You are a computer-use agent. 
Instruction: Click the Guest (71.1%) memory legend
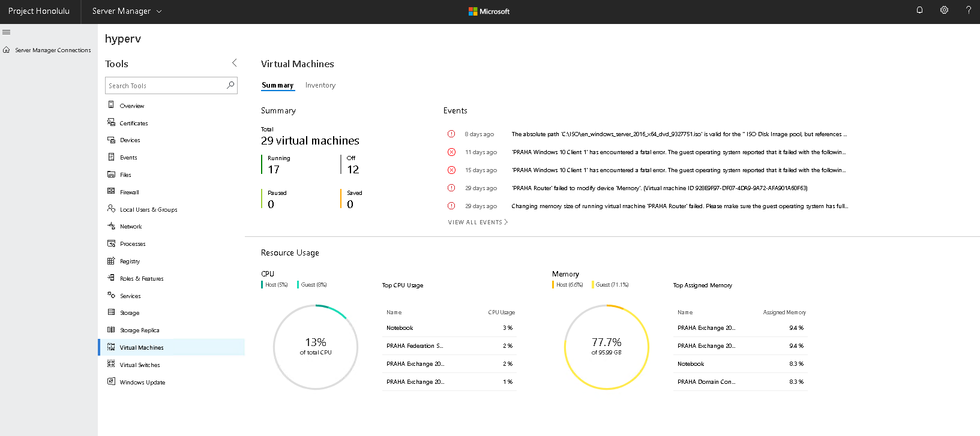tap(612, 285)
